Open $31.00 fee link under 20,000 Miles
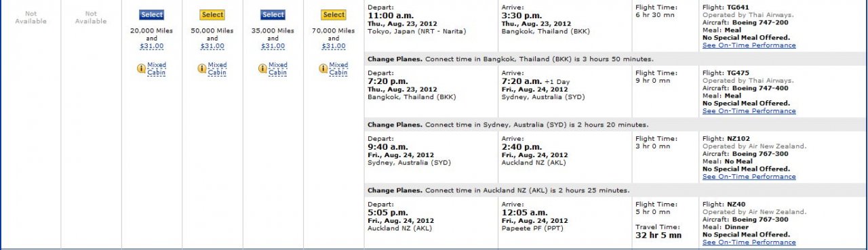 pyautogui.click(x=152, y=46)
